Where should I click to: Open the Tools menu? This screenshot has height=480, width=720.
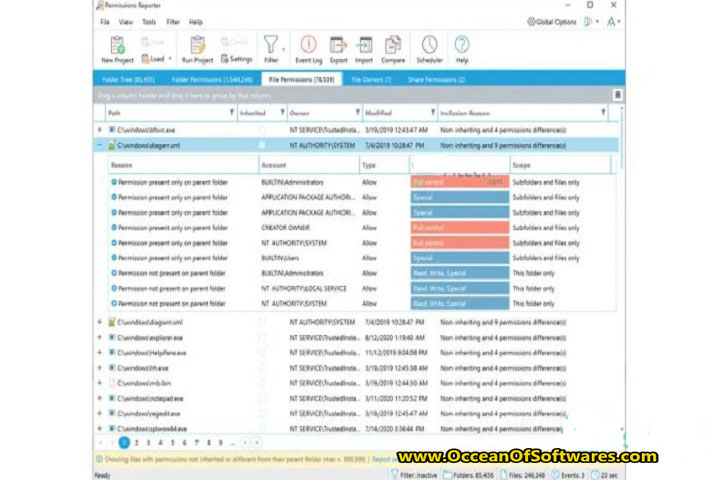coord(149,22)
